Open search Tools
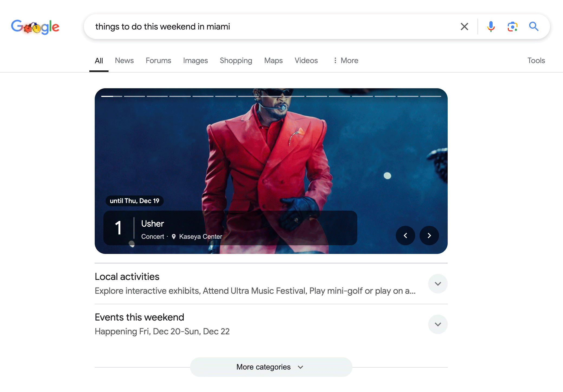 pyautogui.click(x=536, y=60)
